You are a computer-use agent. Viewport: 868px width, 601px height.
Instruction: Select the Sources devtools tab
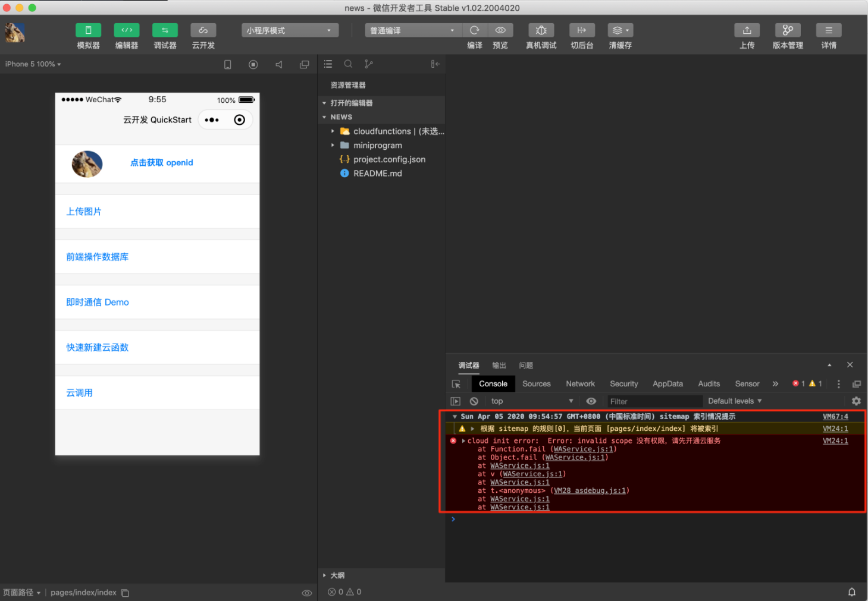(537, 384)
